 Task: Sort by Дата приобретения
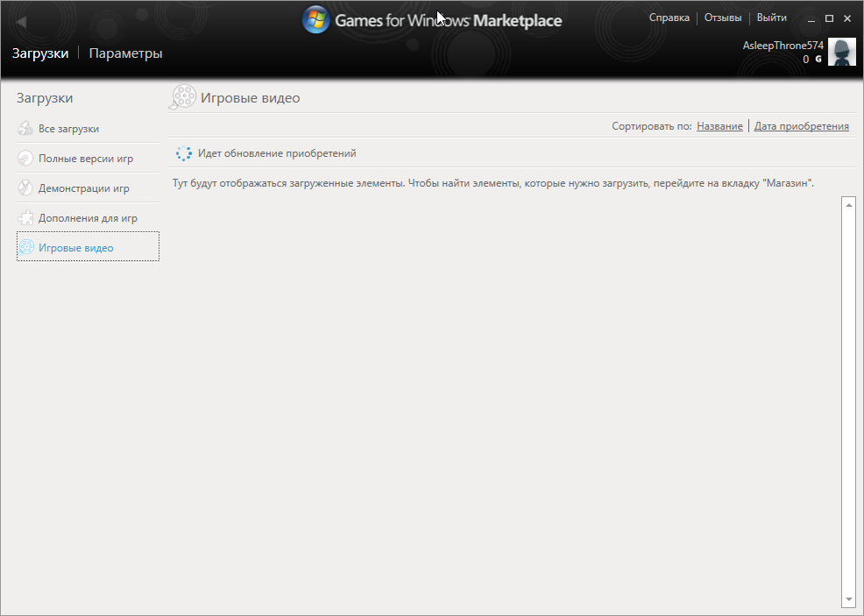click(801, 126)
